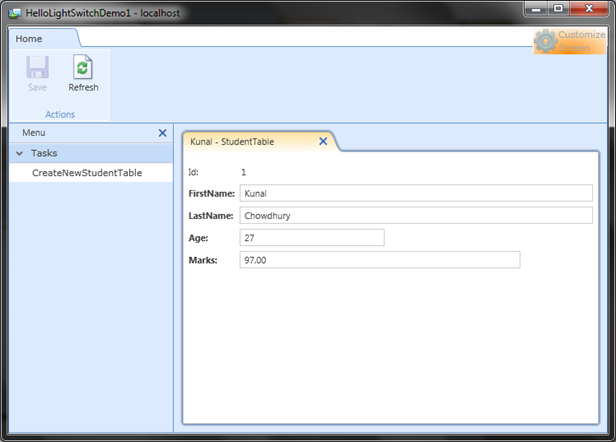
Task: Click the Save floppy disk icon
Action: click(37, 67)
